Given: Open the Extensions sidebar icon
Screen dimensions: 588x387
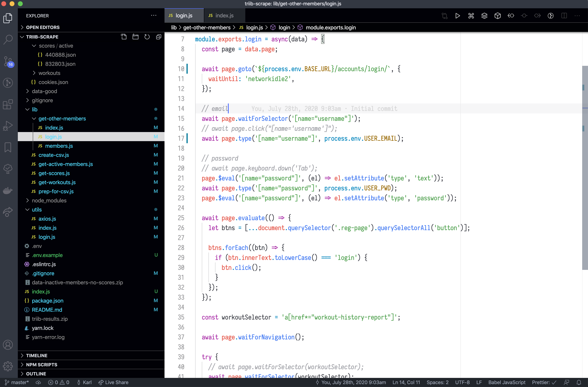Looking at the screenshot, I should coord(8,104).
